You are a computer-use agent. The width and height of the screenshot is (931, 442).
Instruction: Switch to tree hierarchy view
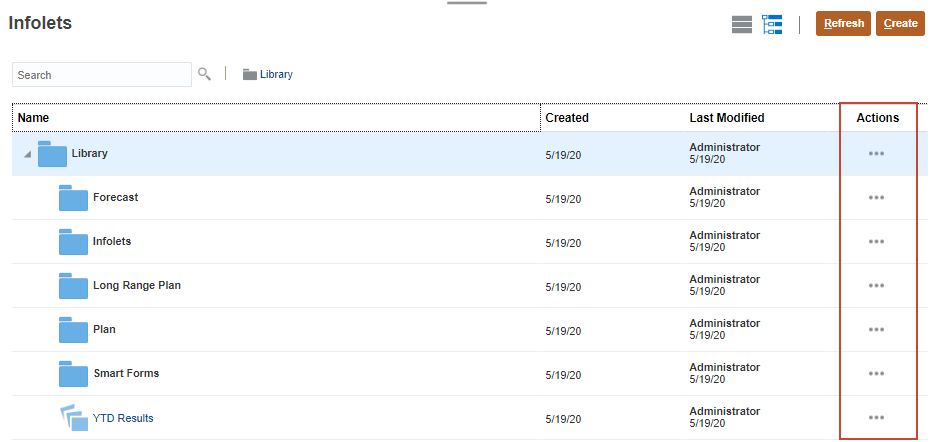771,25
